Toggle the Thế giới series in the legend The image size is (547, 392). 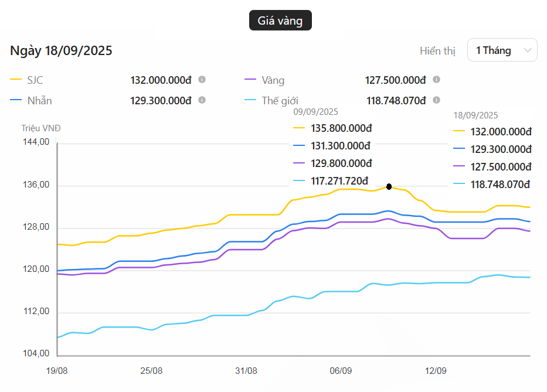click(280, 101)
